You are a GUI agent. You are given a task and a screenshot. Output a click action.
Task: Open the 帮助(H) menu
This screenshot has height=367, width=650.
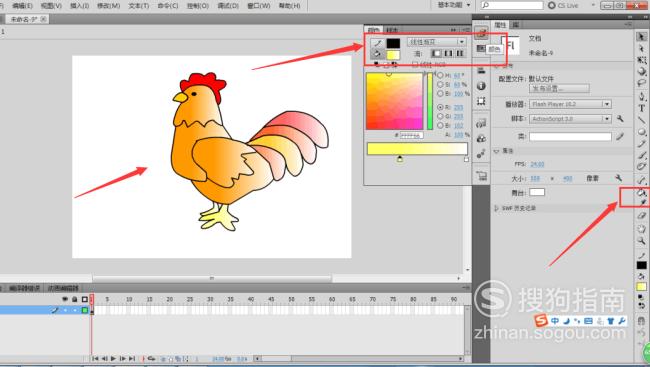click(x=289, y=6)
